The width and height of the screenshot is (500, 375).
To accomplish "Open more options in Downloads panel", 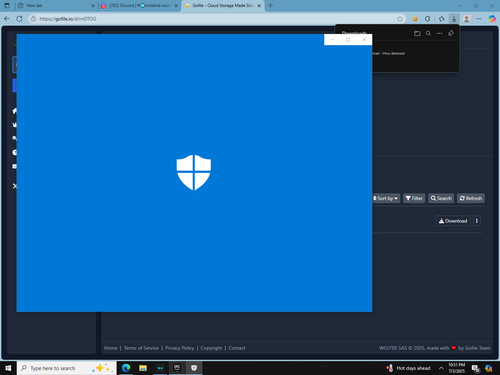I will (440, 33).
